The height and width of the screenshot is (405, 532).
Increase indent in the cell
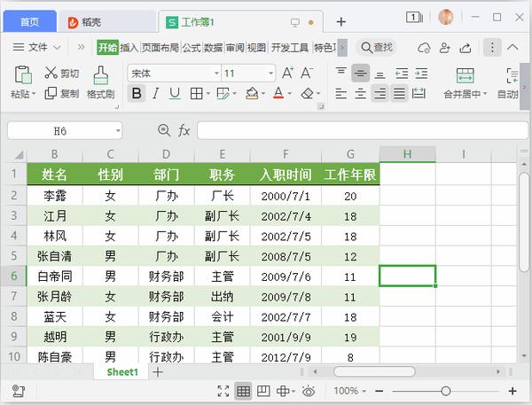coord(421,74)
